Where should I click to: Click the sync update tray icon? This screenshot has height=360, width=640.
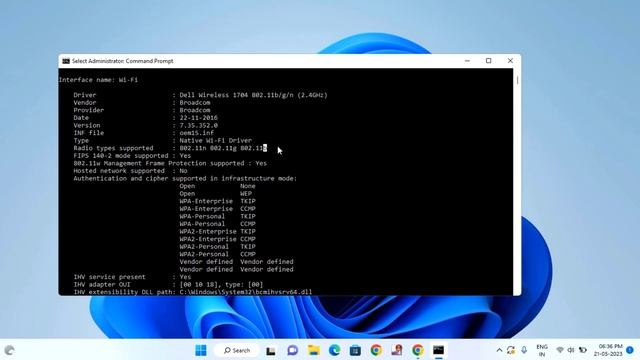click(x=511, y=350)
